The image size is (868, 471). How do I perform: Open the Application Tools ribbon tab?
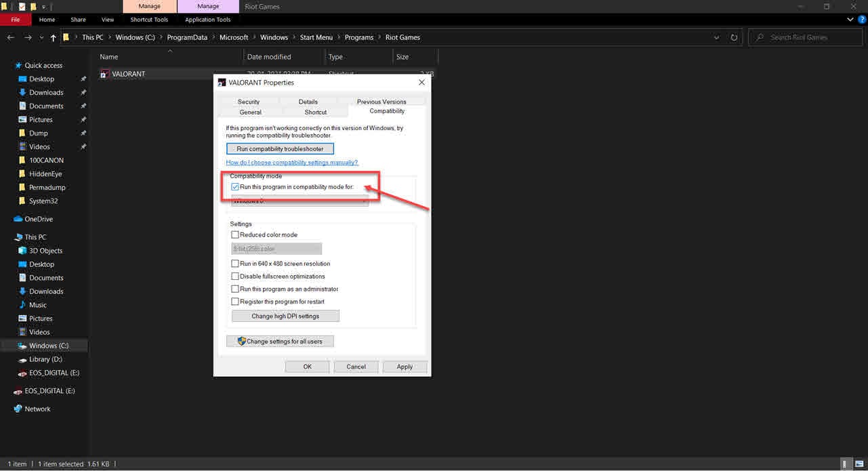(208, 20)
